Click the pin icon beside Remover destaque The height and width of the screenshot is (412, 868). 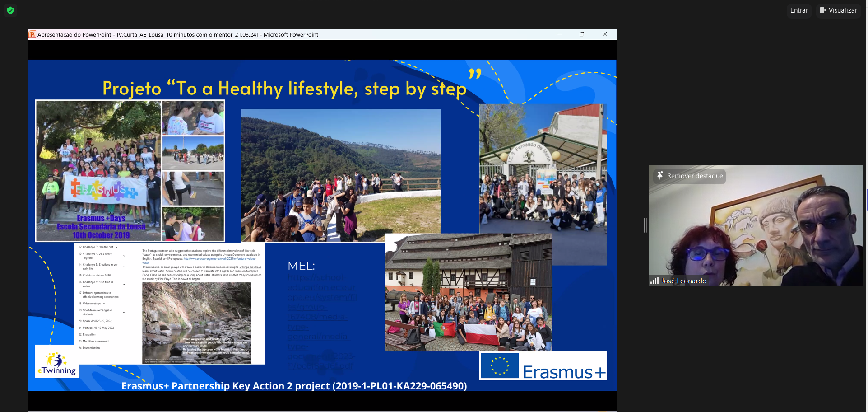[x=660, y=176]
